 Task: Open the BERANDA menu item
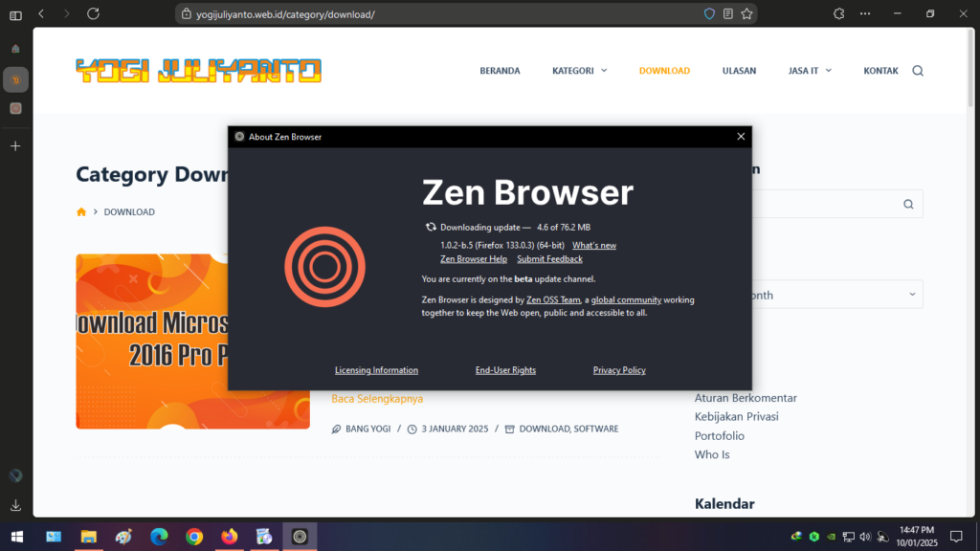(500, 71)
